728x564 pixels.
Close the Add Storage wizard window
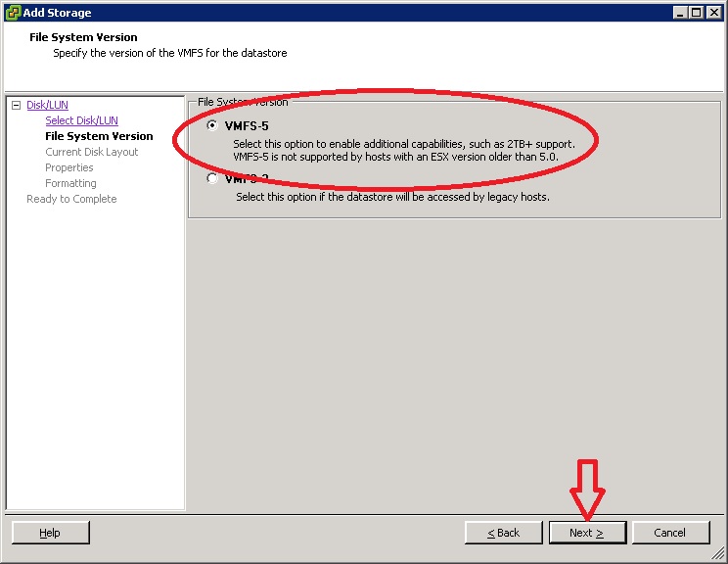coord(713,12)
